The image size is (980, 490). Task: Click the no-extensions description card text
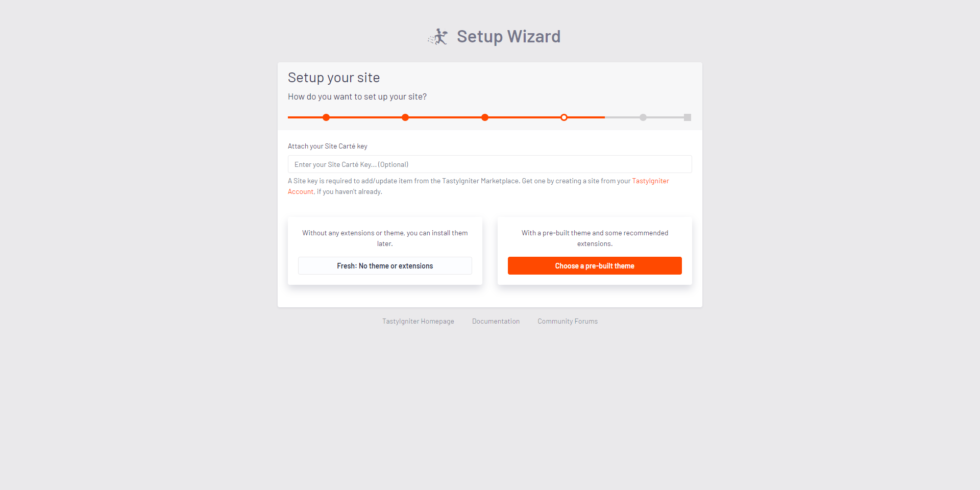[385, 238]
